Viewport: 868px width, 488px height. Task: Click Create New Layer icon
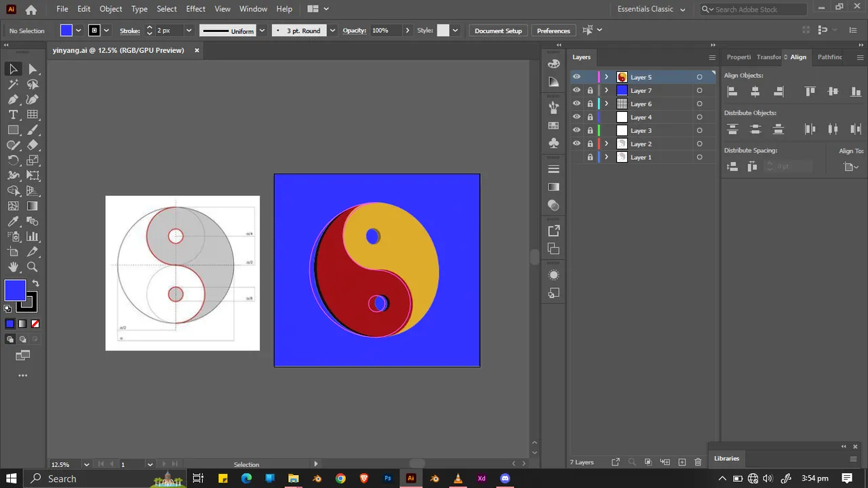coord(682,462)
